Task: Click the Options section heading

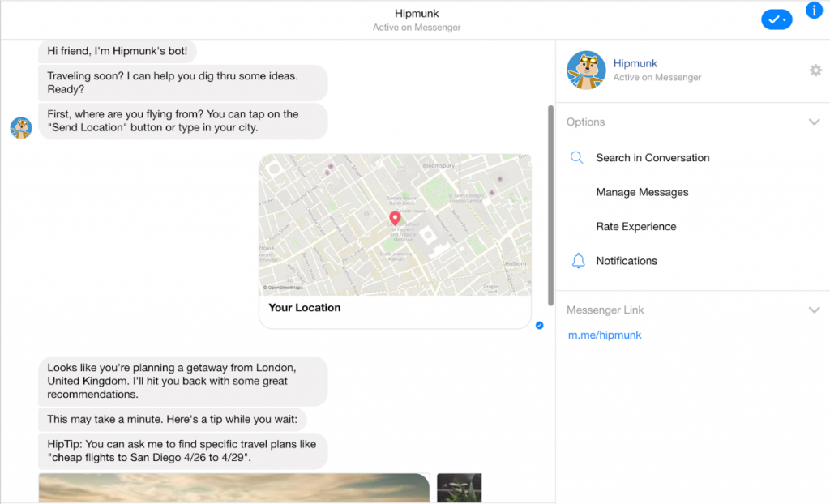Action: pos(585,122)
